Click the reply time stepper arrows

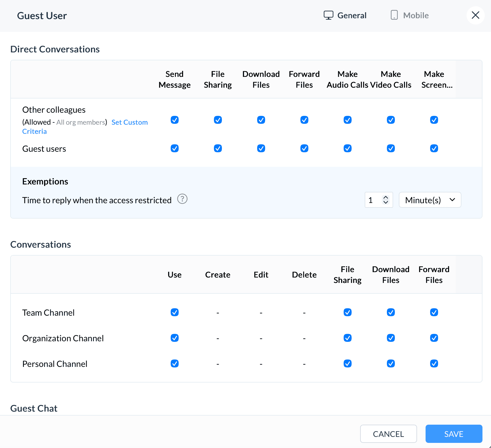[386, 200]
